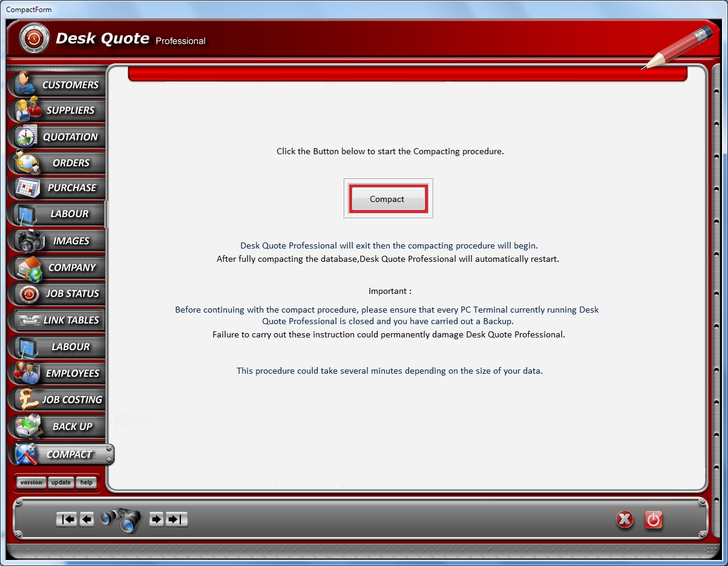
Task: Open help with the small help button
Action: [87, 483]
